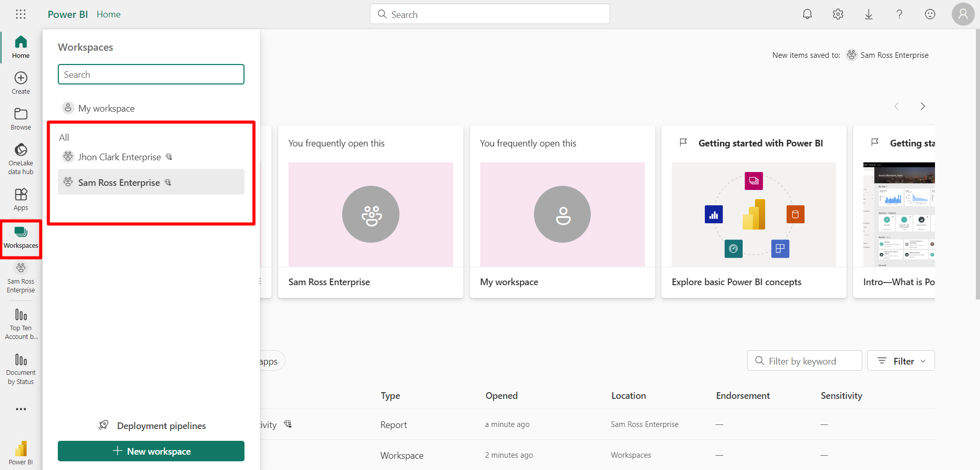Open Sam Ross Enterprise in nav rail
Screen dimensions: 980x470
tap(21, 277)
